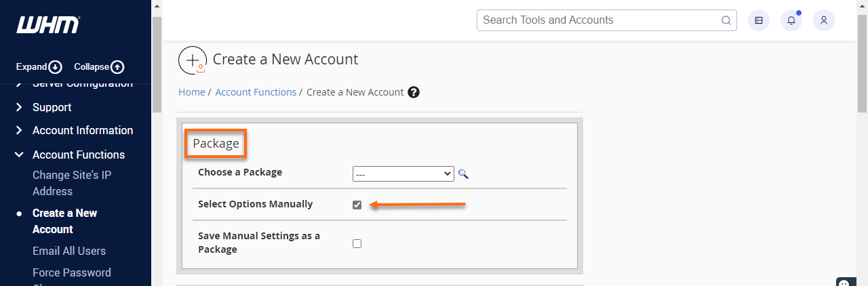Click the WHM logo
This screenshot has width=868, height=286.
click(48, 25)
